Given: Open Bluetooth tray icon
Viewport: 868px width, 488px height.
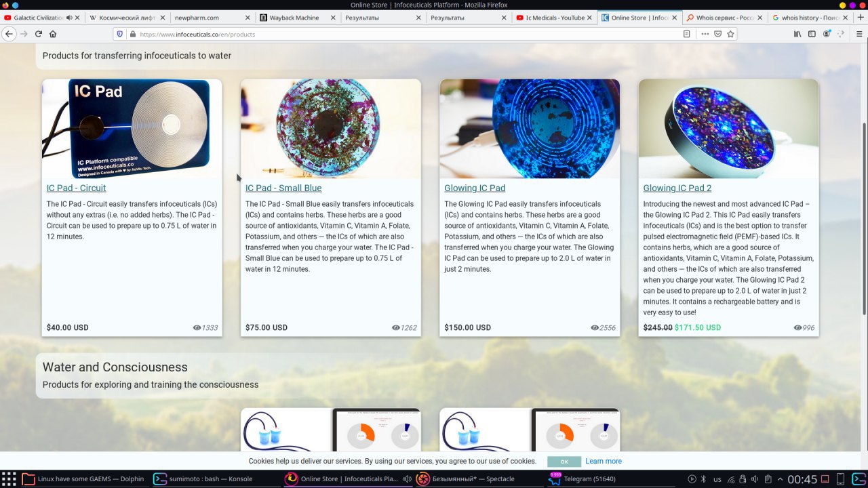Looking at the screenshot, I should [x=703, y=479].
